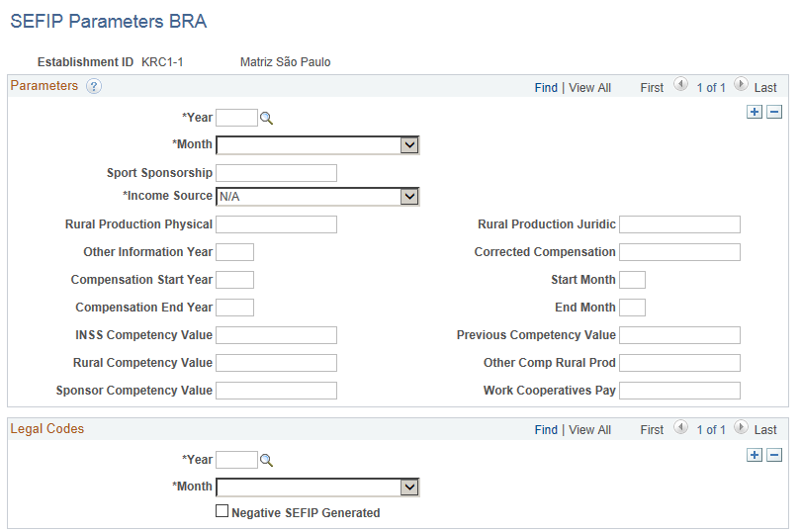Click Last in Legal Codes header

[765, 430]
